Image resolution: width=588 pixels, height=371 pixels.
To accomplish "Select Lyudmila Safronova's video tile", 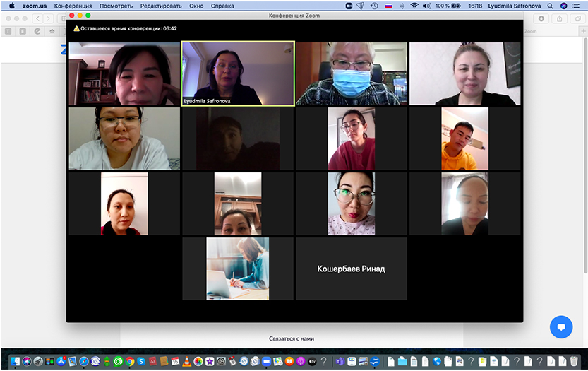I will pyautogui.click(x=238, y=73).
